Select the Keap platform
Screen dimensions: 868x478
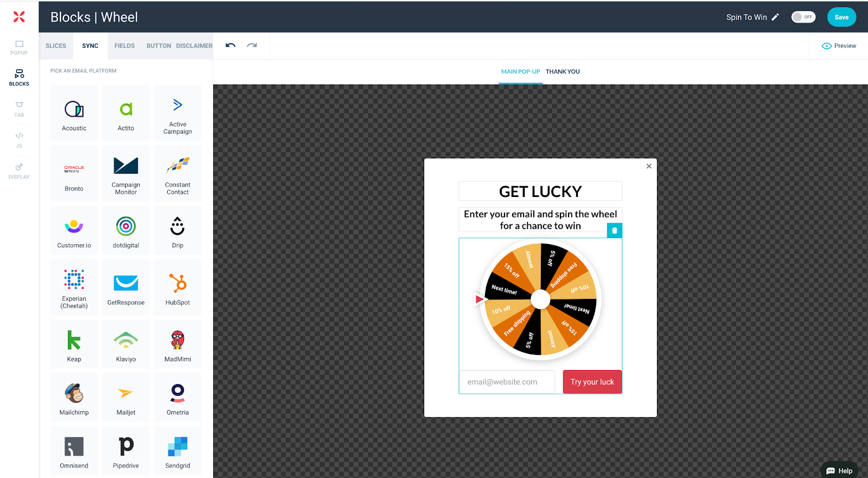(x=74, y=344)
